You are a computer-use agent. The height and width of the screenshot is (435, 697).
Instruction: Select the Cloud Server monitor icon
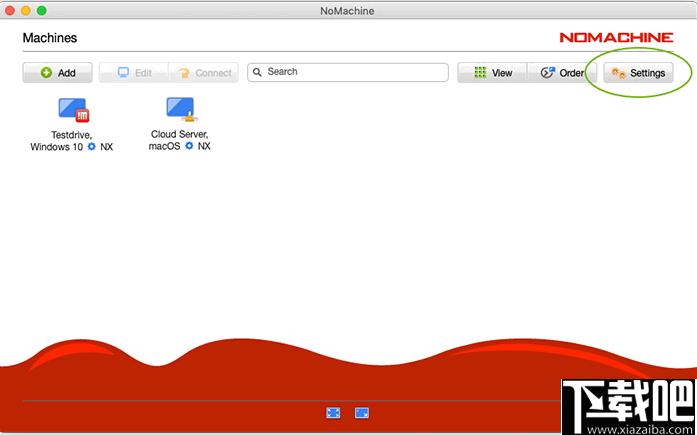pos(182,109)
